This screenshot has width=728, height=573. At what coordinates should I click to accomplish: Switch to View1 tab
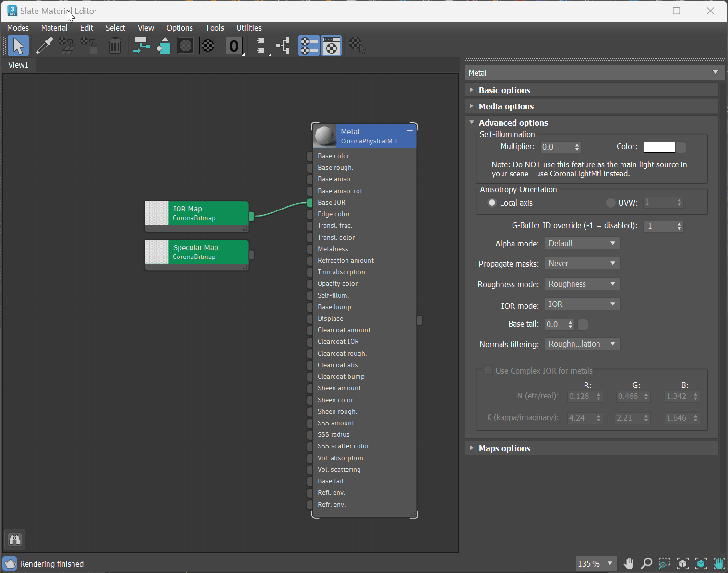[x=18, y=65]
